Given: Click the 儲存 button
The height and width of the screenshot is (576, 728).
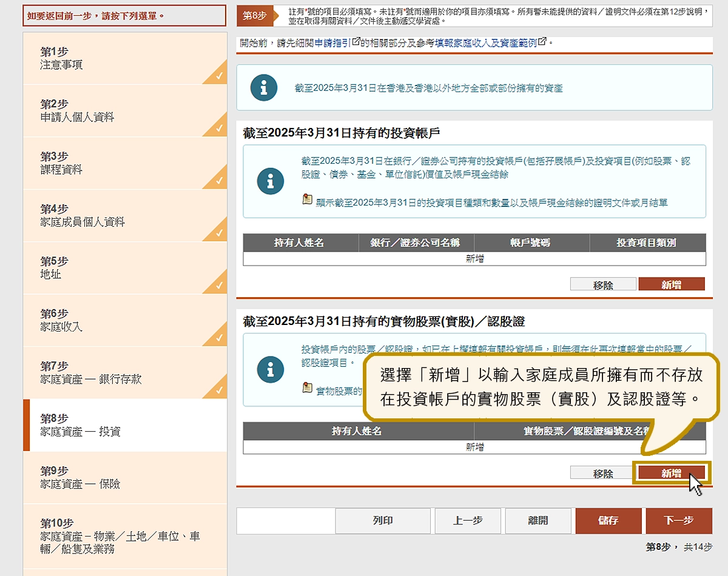Looking at the screenshot, I should [608, 521].
